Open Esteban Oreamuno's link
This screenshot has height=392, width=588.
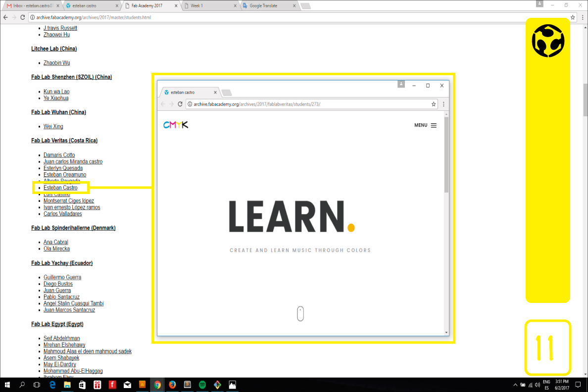click(64, 174)
